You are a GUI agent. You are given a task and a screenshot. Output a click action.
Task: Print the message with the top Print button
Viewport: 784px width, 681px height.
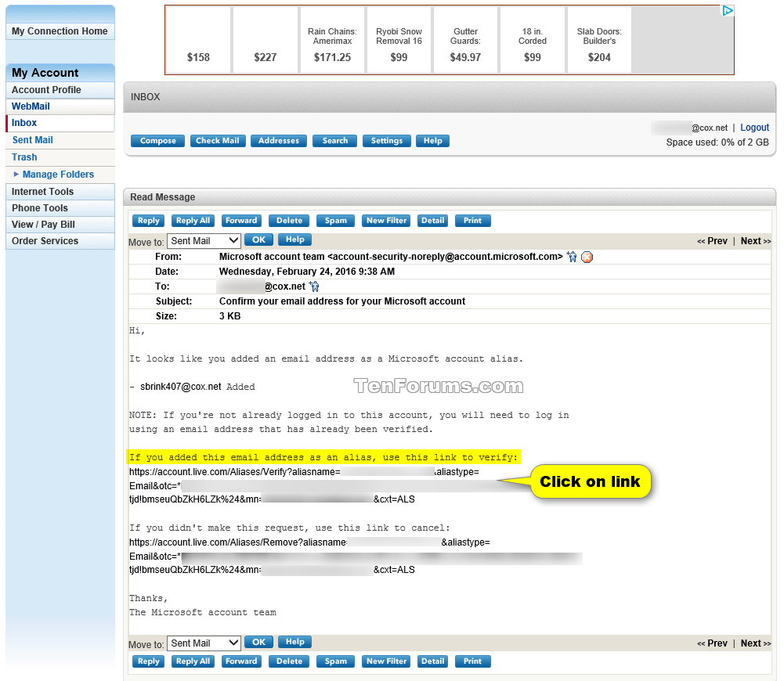coord(472,221)
